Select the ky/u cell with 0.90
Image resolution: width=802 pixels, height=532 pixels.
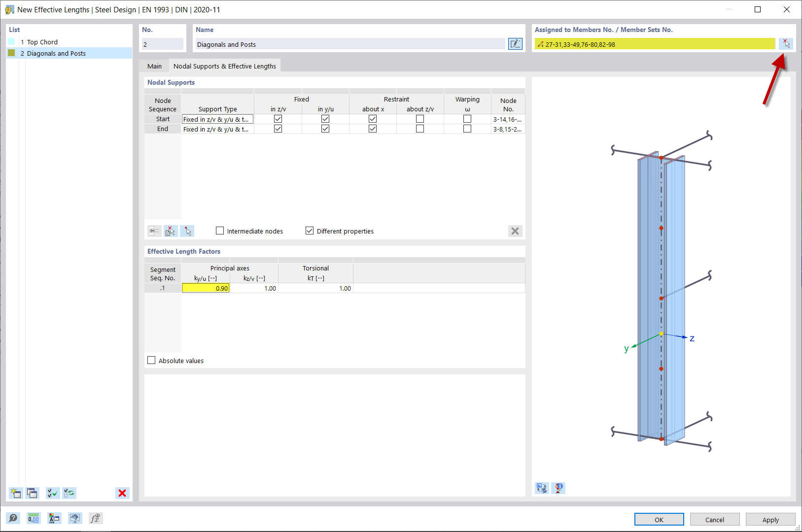206,288
